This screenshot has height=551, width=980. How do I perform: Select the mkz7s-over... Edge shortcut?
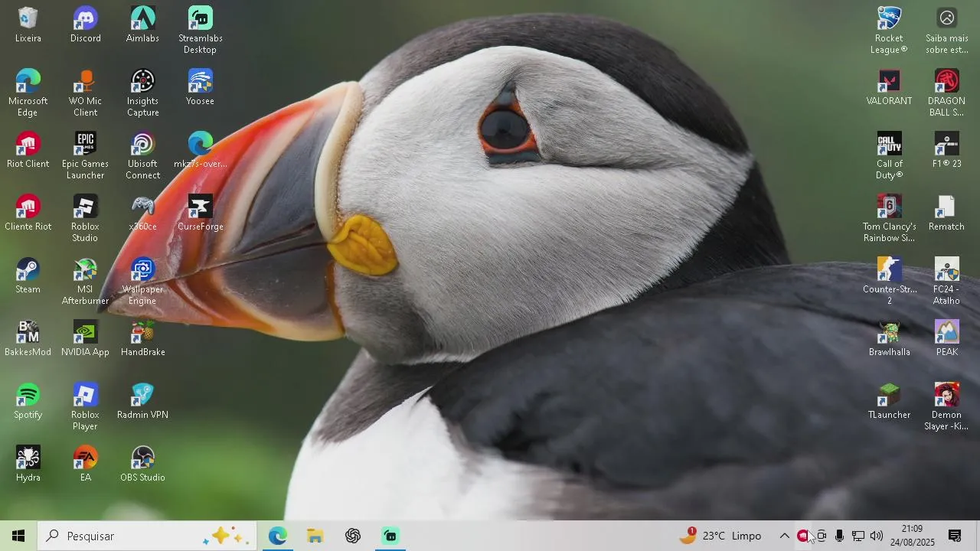click(200, 150)
